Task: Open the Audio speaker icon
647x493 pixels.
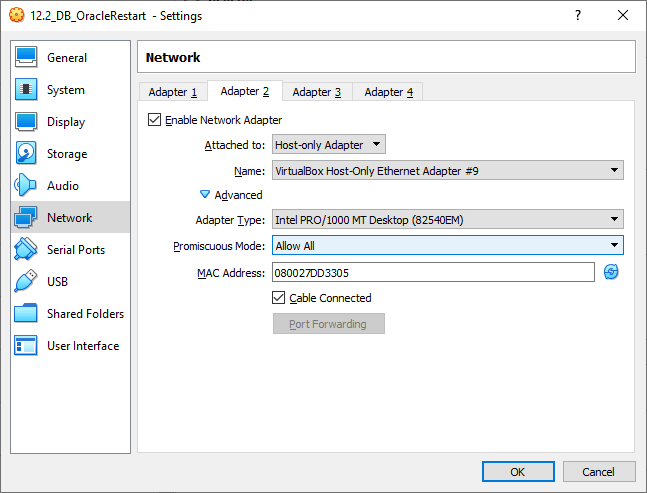Action: coord(27,186)
